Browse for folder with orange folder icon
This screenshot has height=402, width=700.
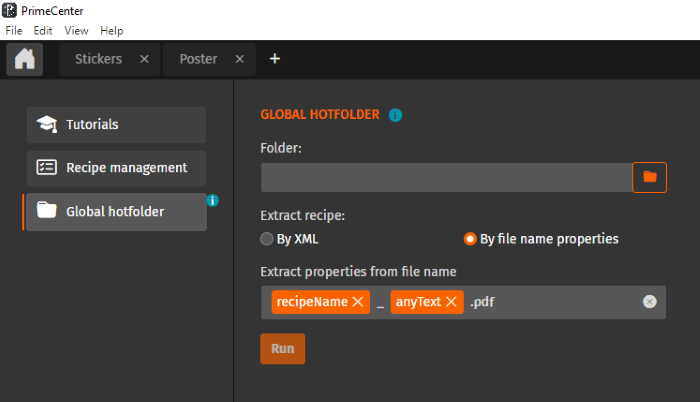click(650, 177)
